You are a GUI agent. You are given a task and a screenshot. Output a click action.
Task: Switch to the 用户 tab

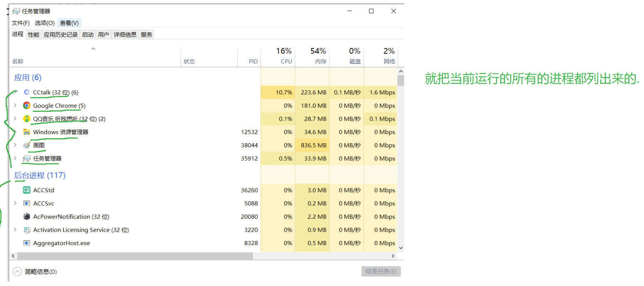103,35
